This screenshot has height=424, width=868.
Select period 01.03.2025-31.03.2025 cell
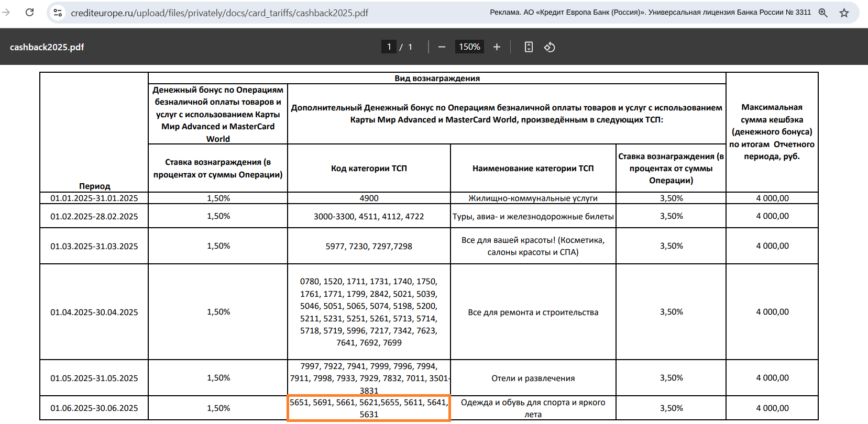(94, 246)
